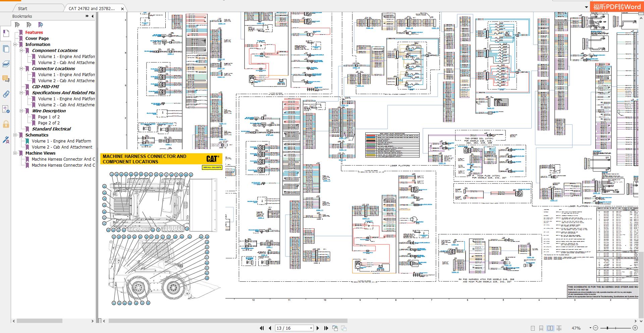
Task: Go to the first page
Action: [x=262, y=328]
